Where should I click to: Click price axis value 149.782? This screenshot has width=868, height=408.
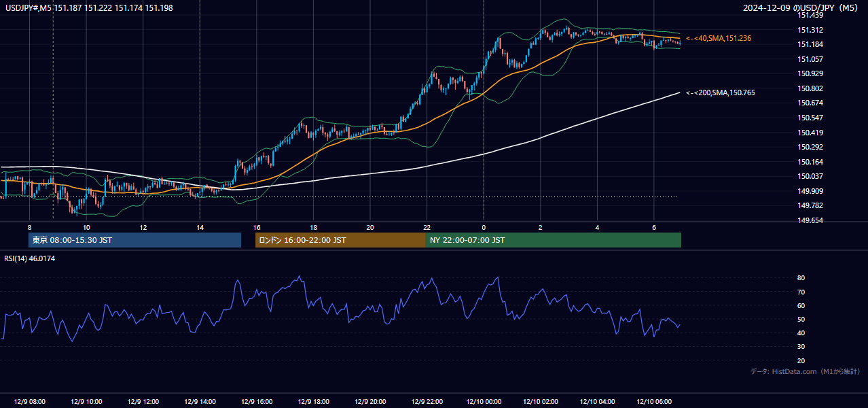point(810,205)
